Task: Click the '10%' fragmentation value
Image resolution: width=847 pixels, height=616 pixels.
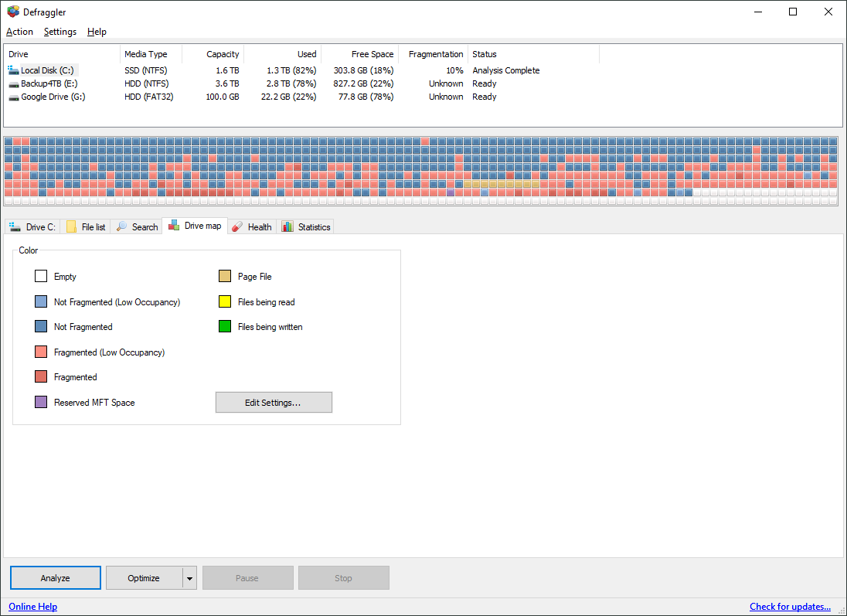Action: tap(455, 70)
